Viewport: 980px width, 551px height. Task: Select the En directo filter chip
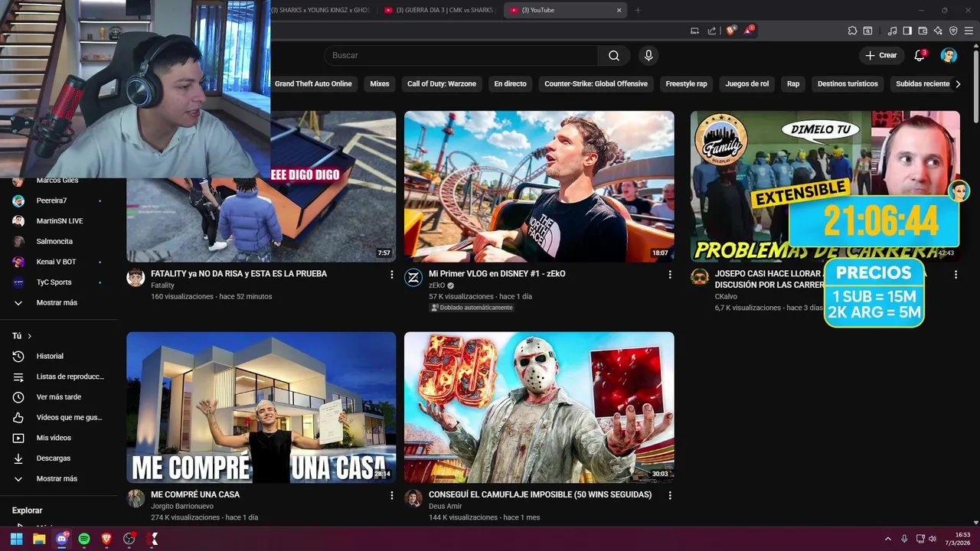(x=510, y=83)
